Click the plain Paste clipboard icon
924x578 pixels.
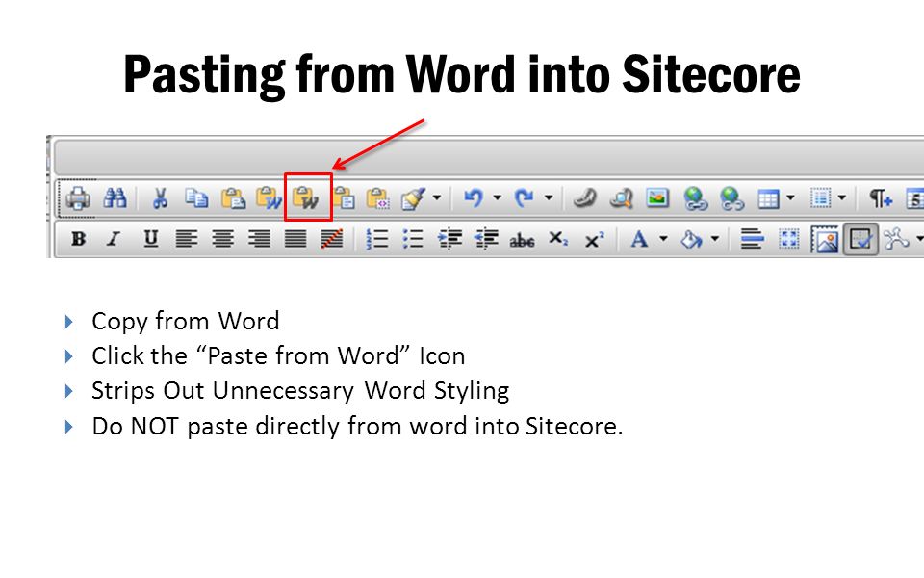point(233,198)
